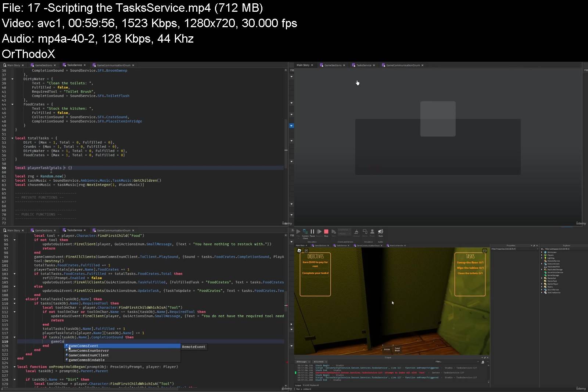588x392 pixels.
Task: Select Lighting in Explorer
Action: [x=551, y=258]
